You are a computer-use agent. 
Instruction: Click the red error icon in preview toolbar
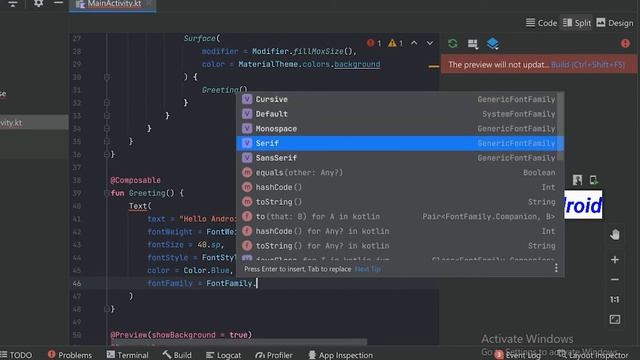click(625, 43)
